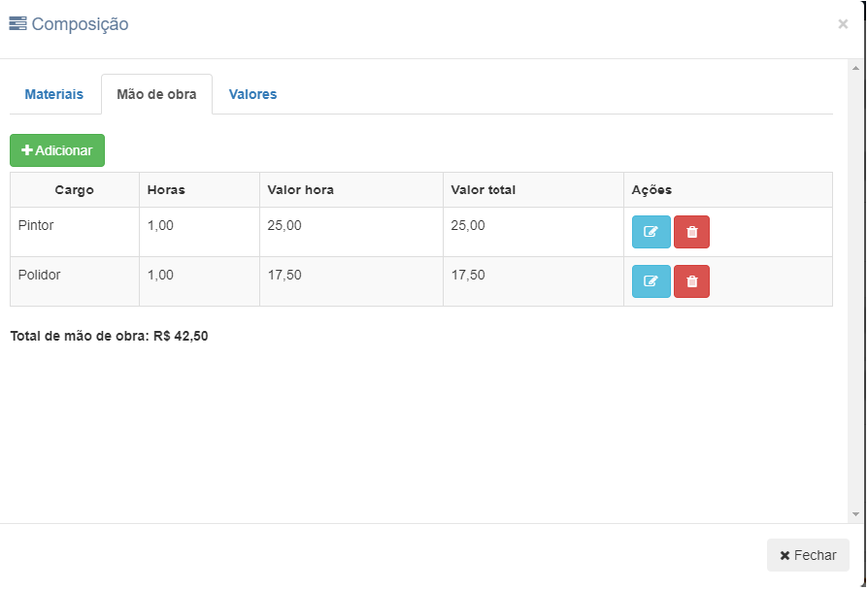The width and height of the screenshot is (868, 590).
Task: Open the Valores tab
Action: 252,94
